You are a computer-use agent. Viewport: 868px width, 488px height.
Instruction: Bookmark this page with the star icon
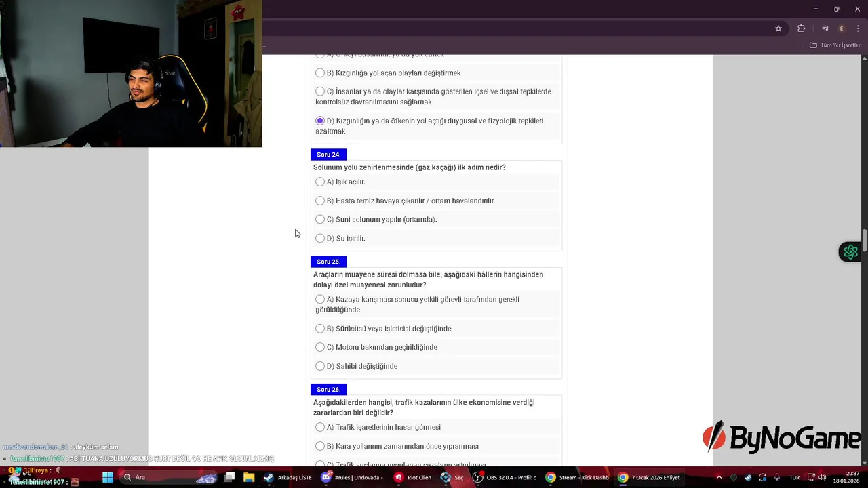[778, 28]
